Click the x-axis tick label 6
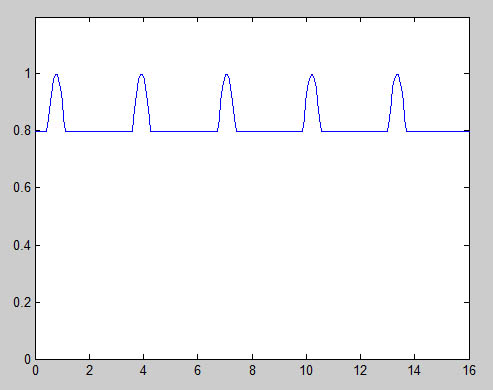The height and width of the screenshot is (390, 493). tap(197, 370)
